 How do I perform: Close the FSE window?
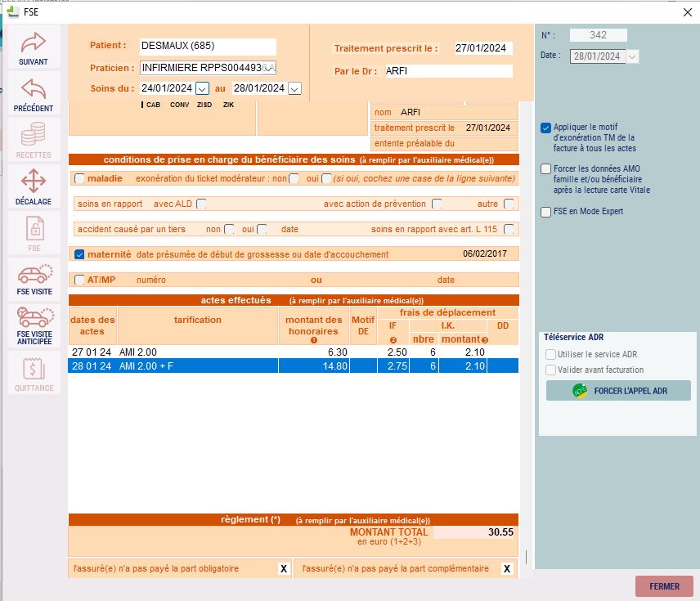pyautogui.click(x=688, y=12)
